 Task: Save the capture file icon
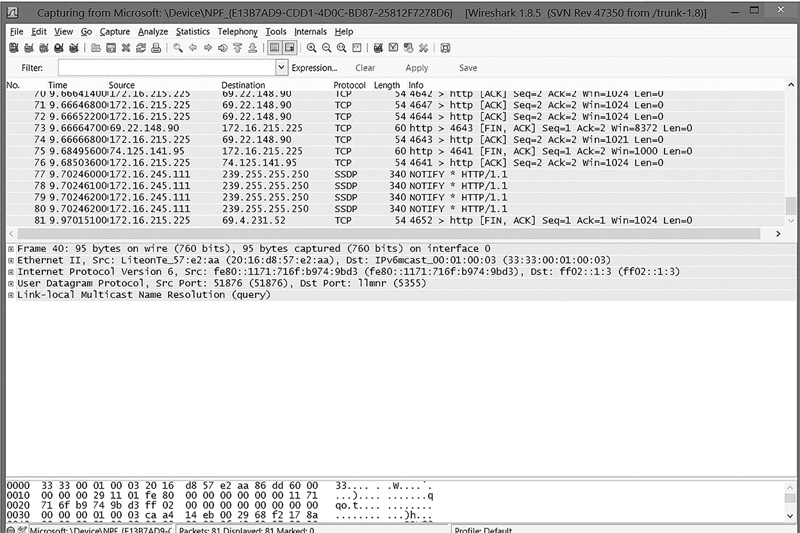[x=111, y=48]
